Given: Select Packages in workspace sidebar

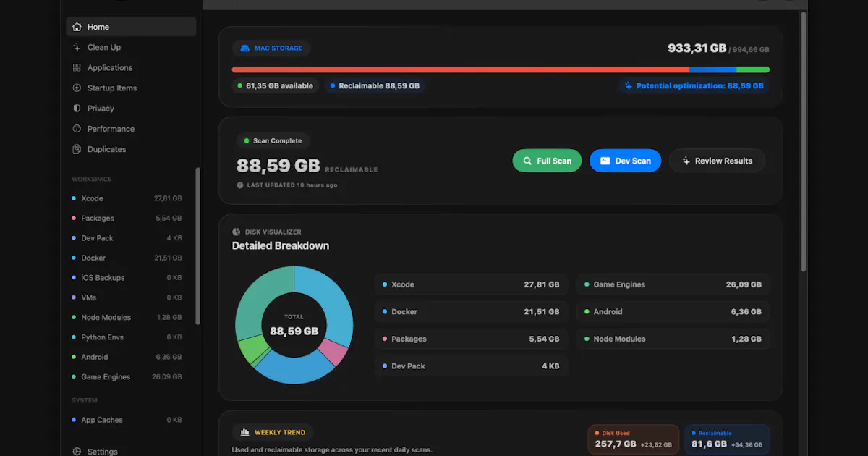Looking at the screenshot, I should [x=127, y=218].
